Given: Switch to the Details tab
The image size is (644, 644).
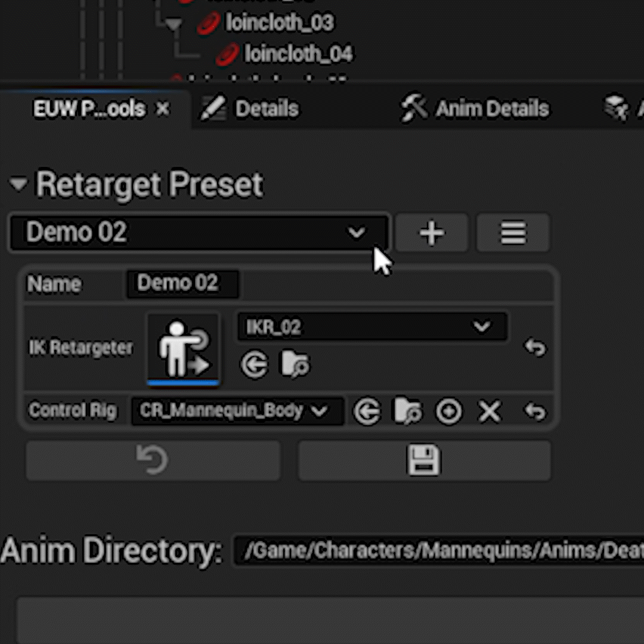Looking at the screenshot, I should coord(250,109).
